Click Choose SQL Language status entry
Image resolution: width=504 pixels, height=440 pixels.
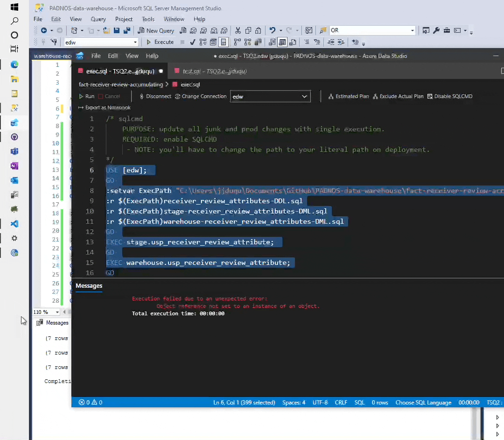click(x=423, y=402)
